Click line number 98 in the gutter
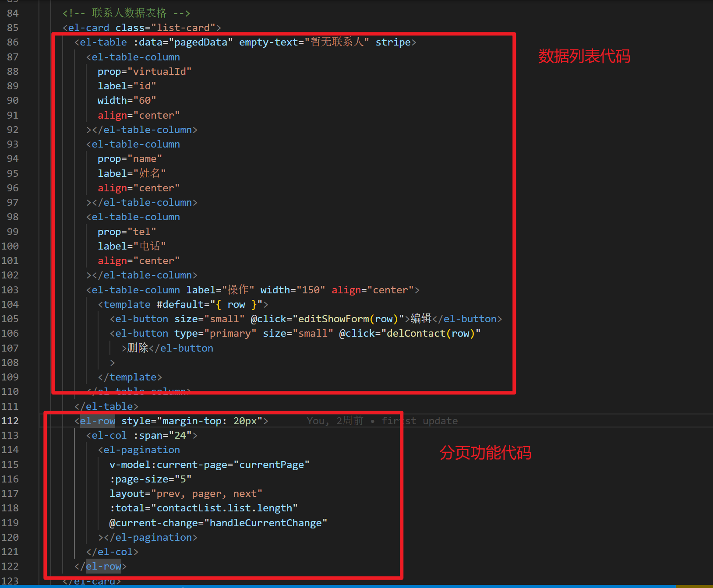 pos(13,217)
